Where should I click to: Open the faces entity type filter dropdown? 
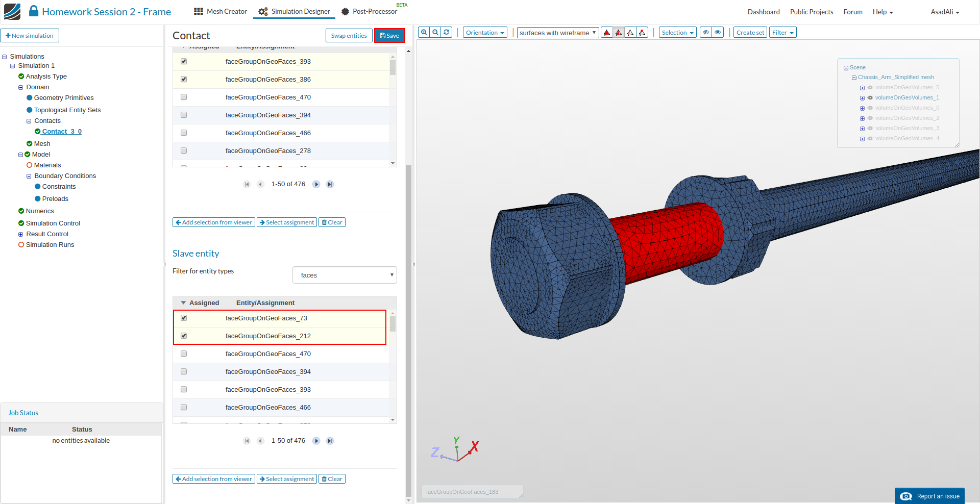(345, 275)
